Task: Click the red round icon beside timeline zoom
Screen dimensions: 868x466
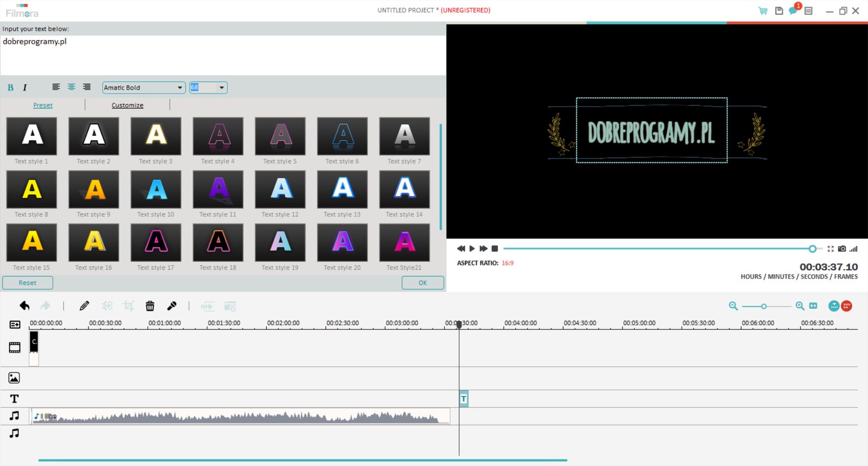Action: click(x=847, y=306)
